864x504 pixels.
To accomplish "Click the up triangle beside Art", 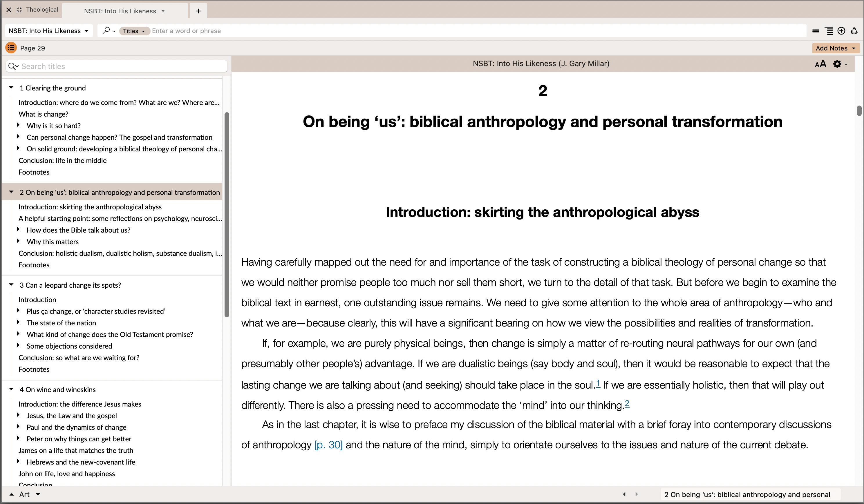I will coord(12,494).
